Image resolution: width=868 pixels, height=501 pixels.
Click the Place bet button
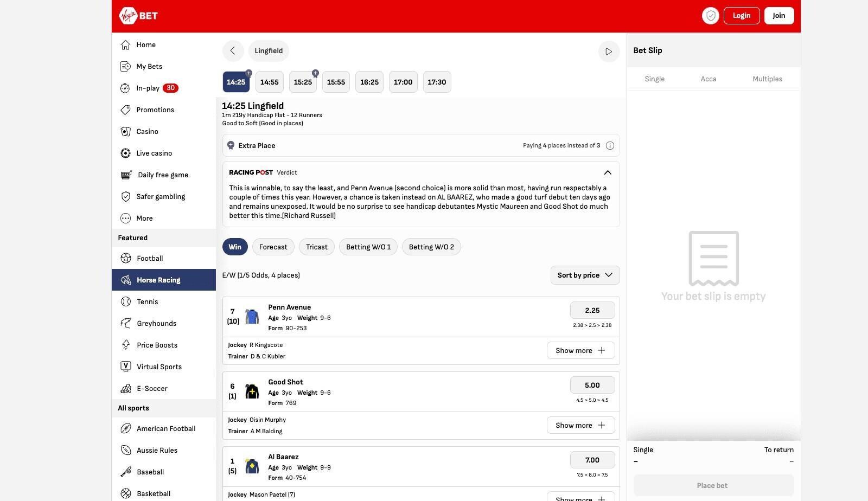point(713,485)
